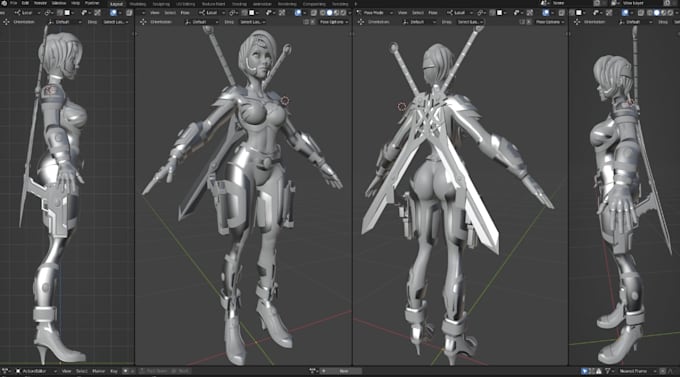Open the Render menu

(x=40, y=3)
